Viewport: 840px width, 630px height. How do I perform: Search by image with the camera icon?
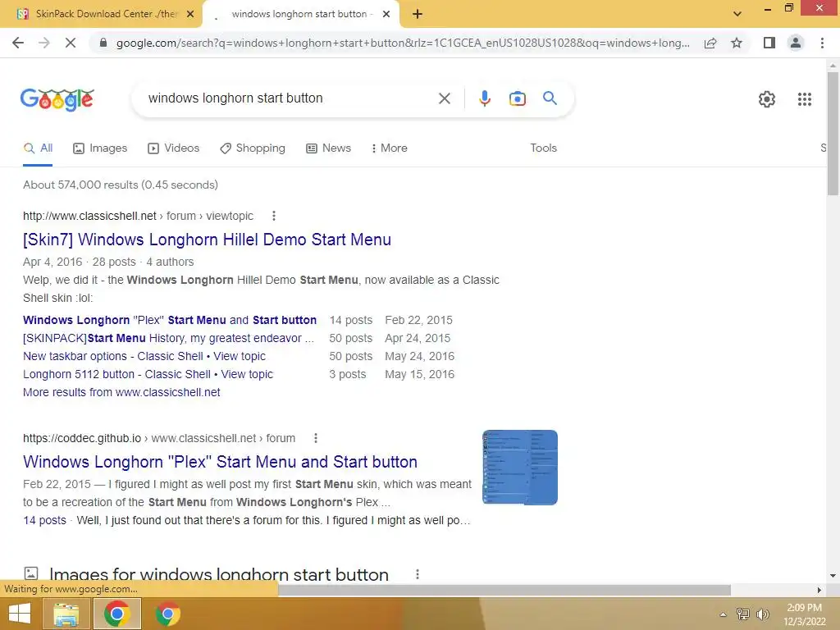(x=517, y=98)
